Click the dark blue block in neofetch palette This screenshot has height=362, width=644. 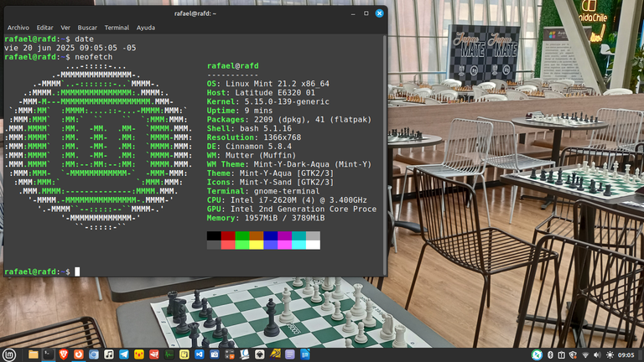pyautogui.click(x=271, y=235)
